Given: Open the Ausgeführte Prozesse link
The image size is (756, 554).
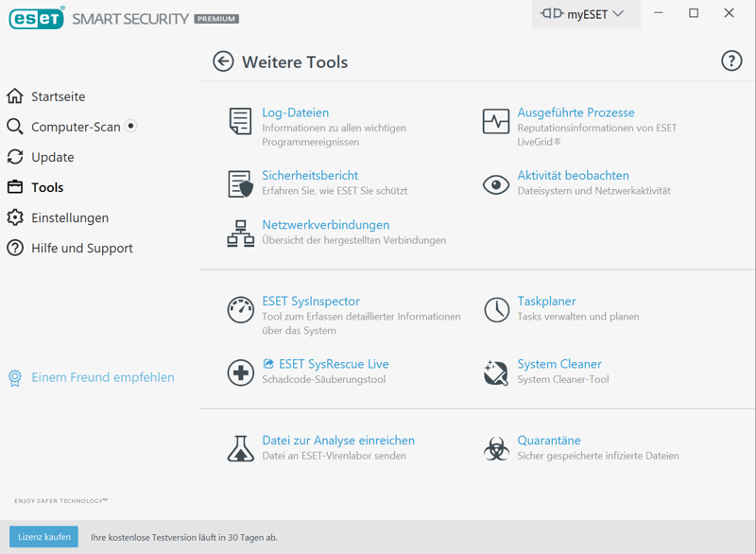Looking at the screenshot, I should pyautogui.click(x=576, y=113).
